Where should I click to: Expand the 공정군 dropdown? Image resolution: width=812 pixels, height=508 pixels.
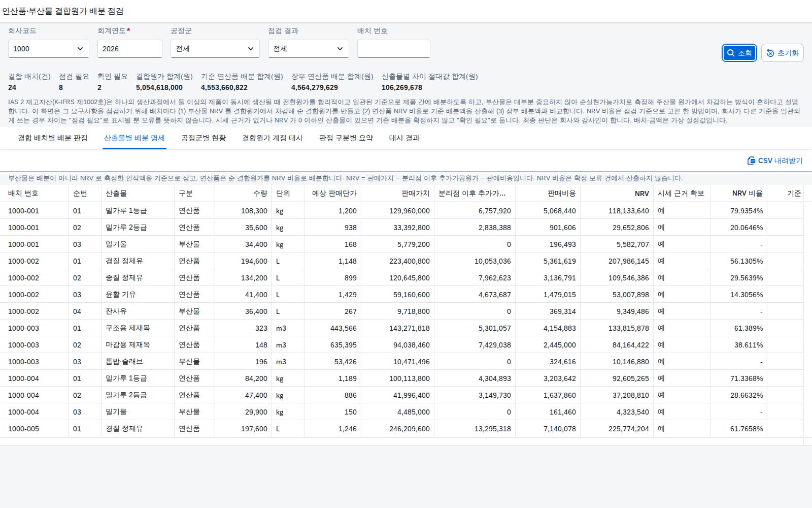[215, 49]
